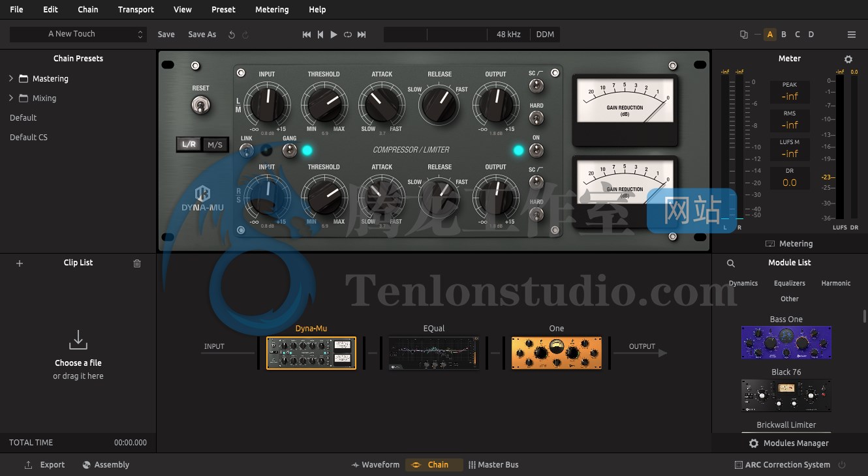
Task: Flip the RESET toggle switch
Action: pos(200,104)
